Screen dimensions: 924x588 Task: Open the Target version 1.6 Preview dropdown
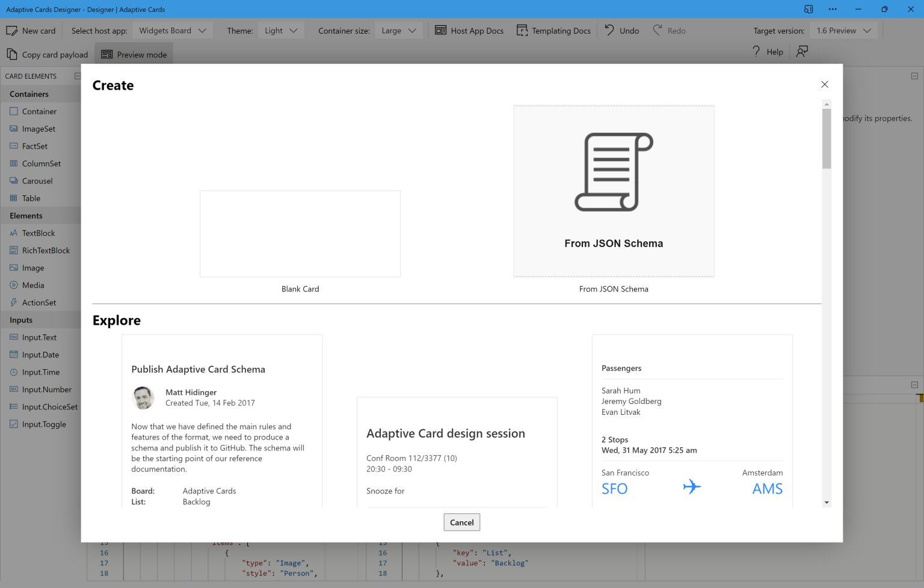(x=843, y=29)
